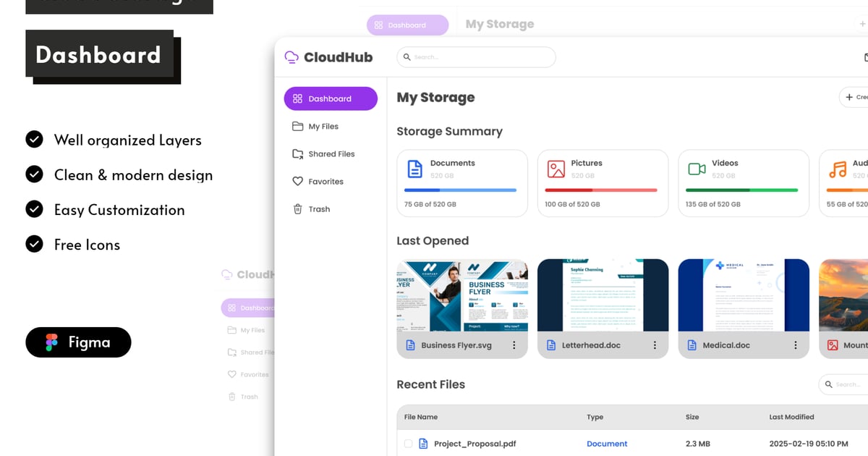
Task: Open the kebab menu for Medical.doc
Action: pos(796,345)
